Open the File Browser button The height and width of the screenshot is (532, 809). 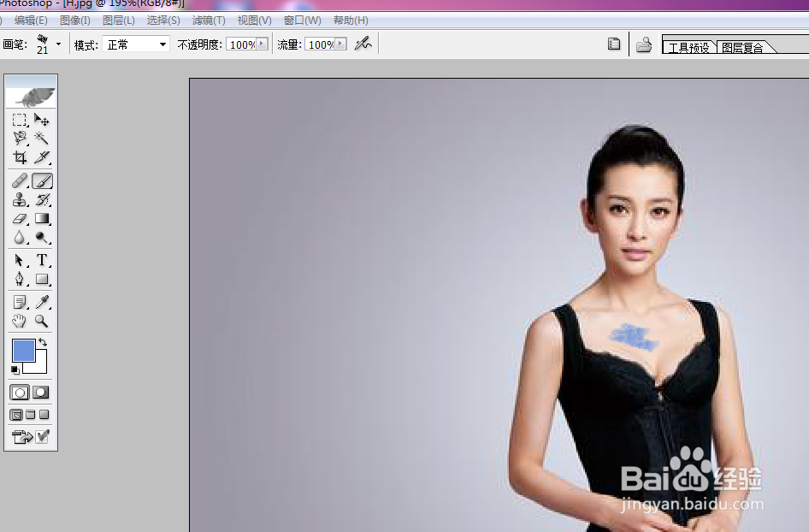click(644, 44)
